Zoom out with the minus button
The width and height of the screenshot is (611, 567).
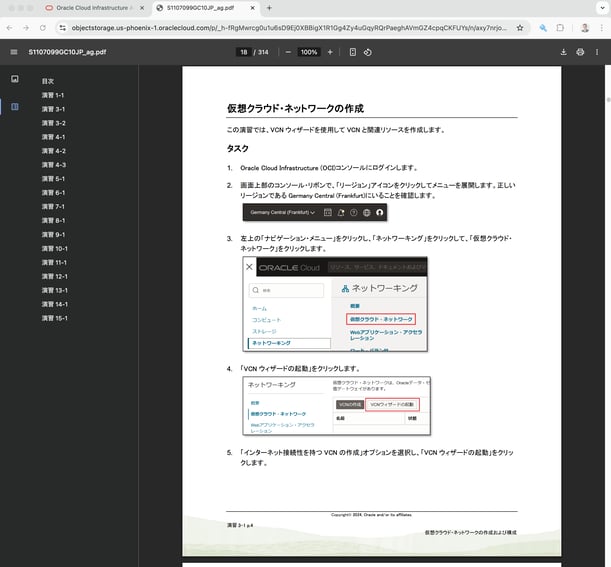click(288, 52)
